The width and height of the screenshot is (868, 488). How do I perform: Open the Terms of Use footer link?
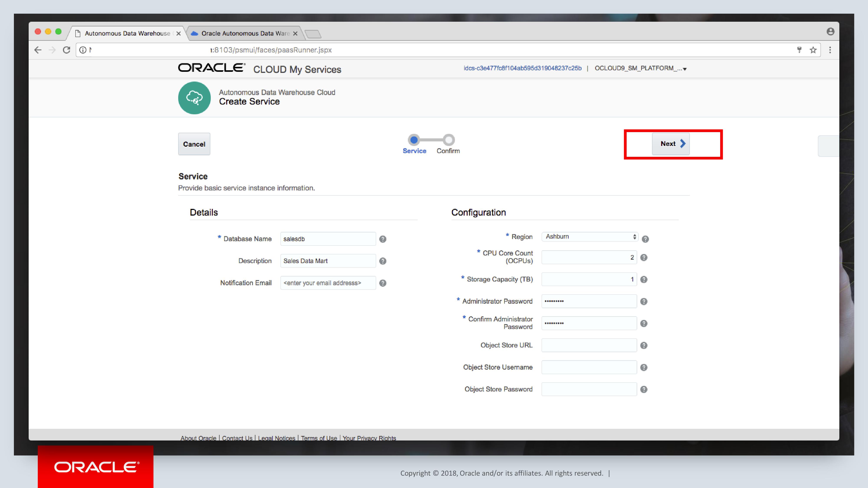(x=319, y=438)
